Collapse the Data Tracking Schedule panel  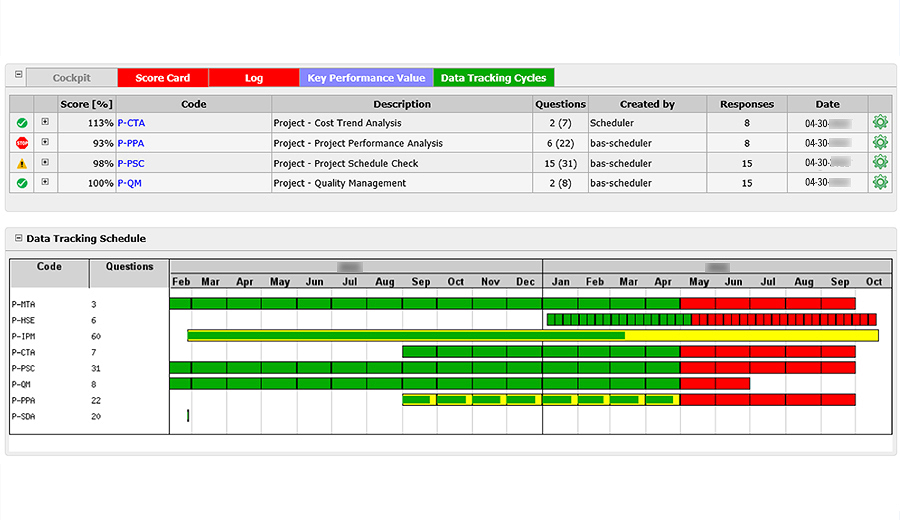[18, 239]
